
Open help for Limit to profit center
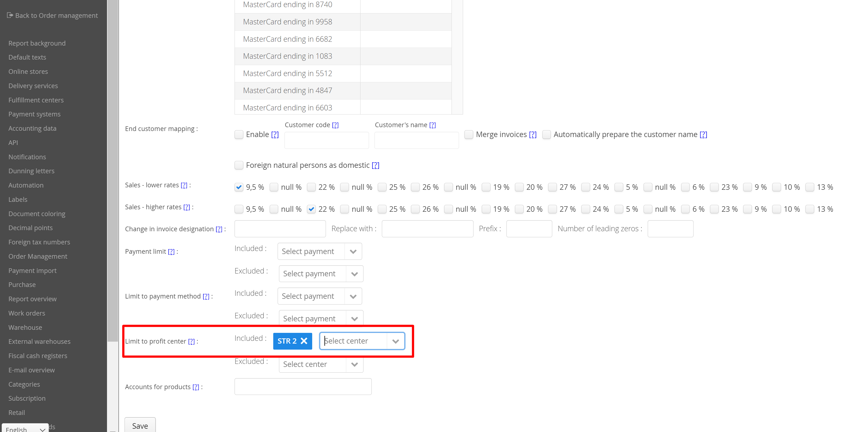191,341
